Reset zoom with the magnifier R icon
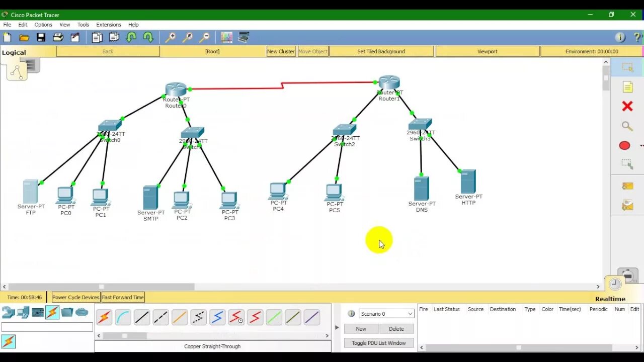 coord(187,37)
